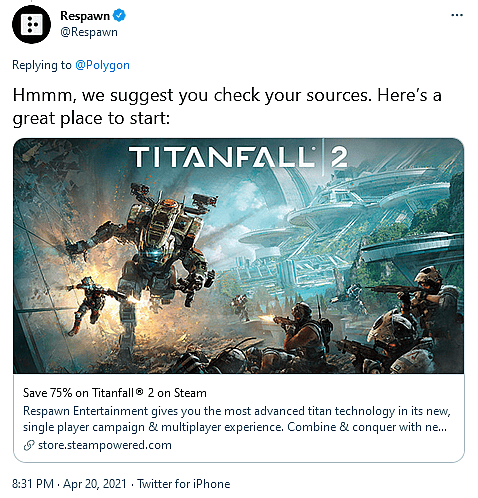Open the store.steampowered.com link
The width and height of the screenshot is (478, 498).
point(105,445)
